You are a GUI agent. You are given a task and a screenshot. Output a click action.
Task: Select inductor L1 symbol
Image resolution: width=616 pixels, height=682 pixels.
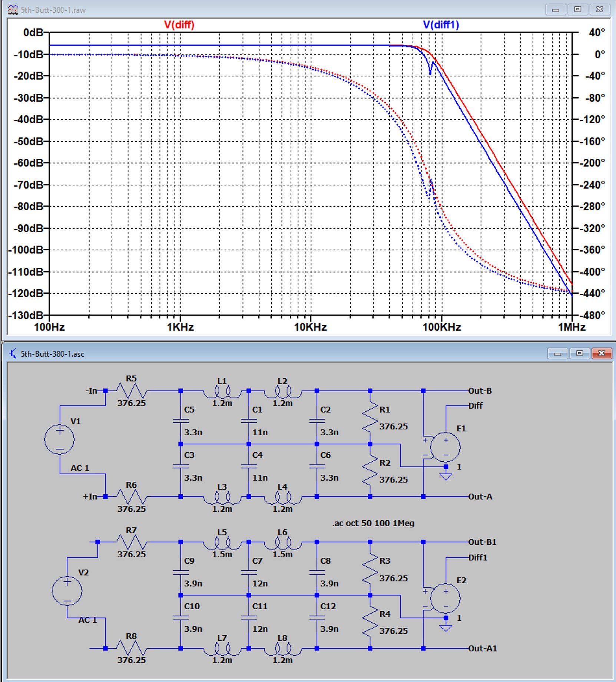(222, 391)
